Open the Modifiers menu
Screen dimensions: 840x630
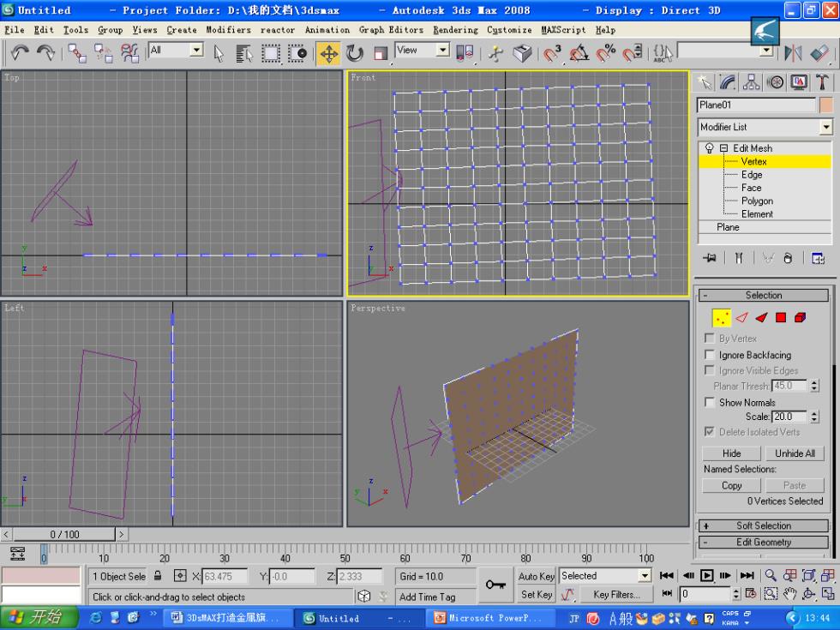point(228,30)
